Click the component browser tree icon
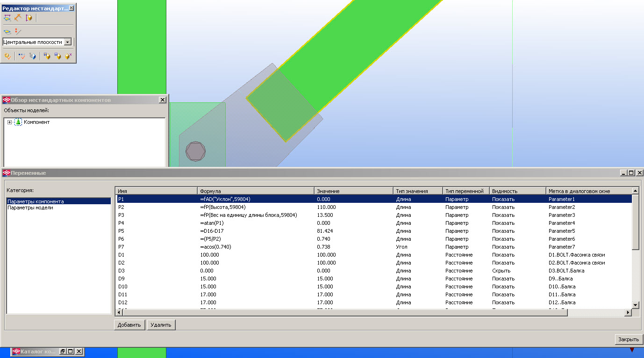 (32, 56)
